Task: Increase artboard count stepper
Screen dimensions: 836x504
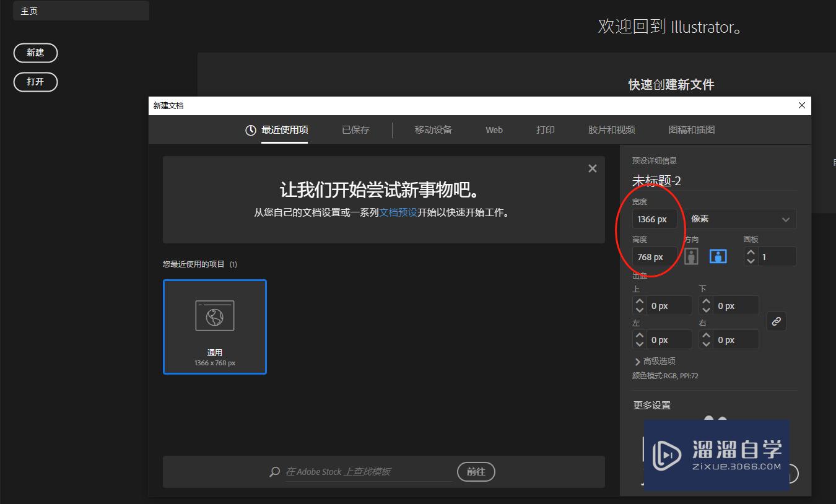Action: pyautogui.click(x=751, y=253)
